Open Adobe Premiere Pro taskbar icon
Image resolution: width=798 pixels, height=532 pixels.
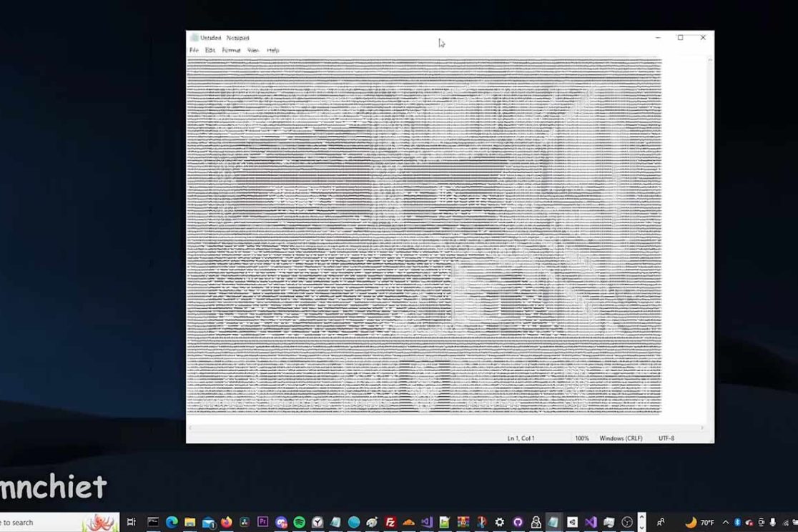point(262,522)
